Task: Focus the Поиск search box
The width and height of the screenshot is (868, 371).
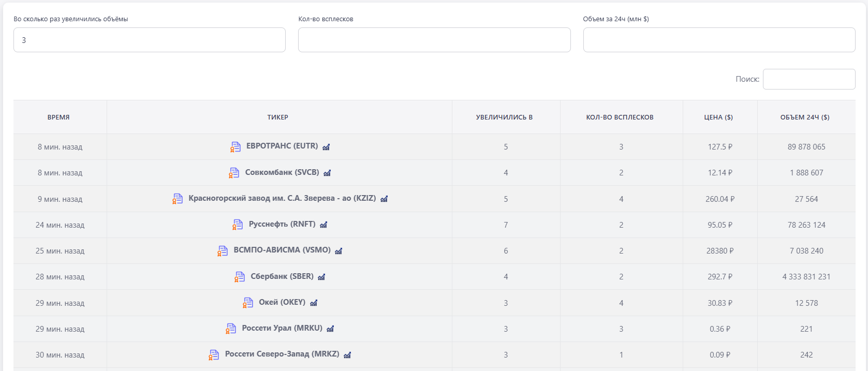Action: click(808, 79)
